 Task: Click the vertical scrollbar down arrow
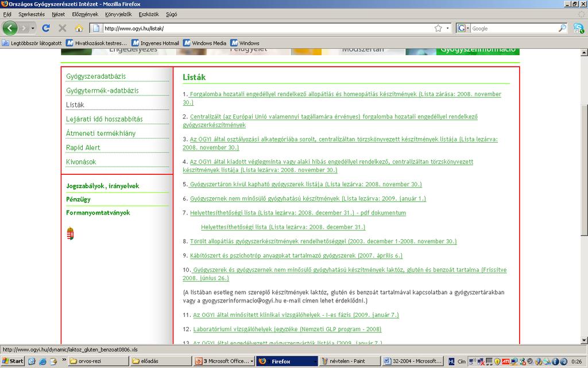coord(584,340)
